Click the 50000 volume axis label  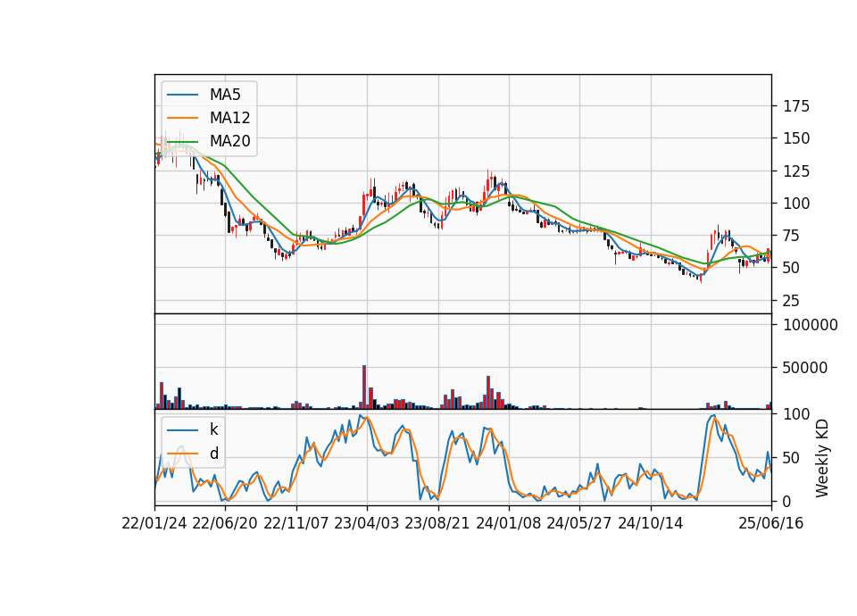point(805,368)
